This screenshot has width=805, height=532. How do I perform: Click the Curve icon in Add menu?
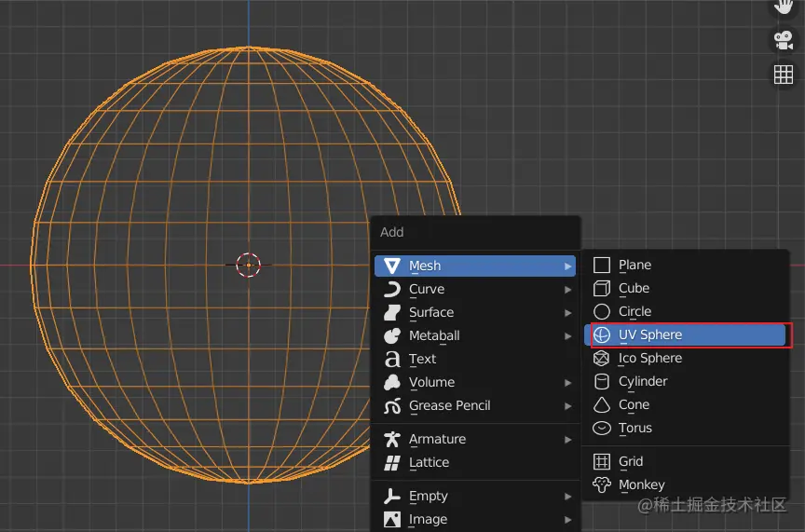(391, 289)
